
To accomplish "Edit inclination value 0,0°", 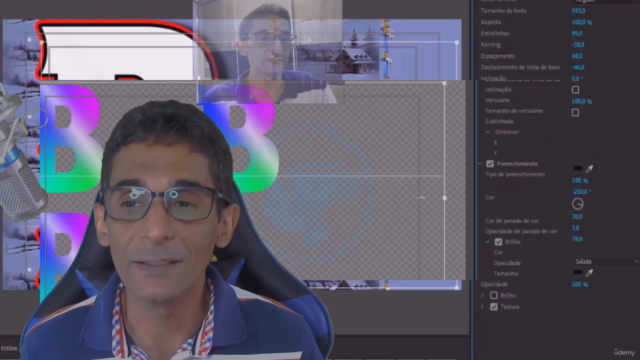I will pyautogui.click(x=577, y=78).
